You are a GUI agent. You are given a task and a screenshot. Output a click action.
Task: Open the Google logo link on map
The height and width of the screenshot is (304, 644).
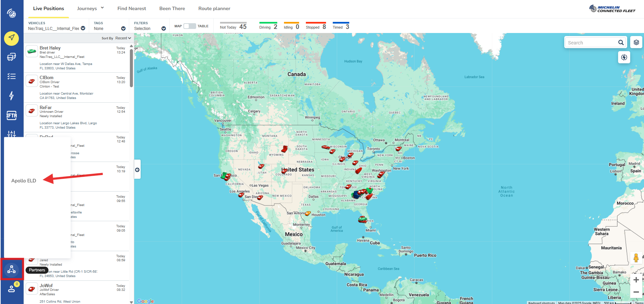145,301
